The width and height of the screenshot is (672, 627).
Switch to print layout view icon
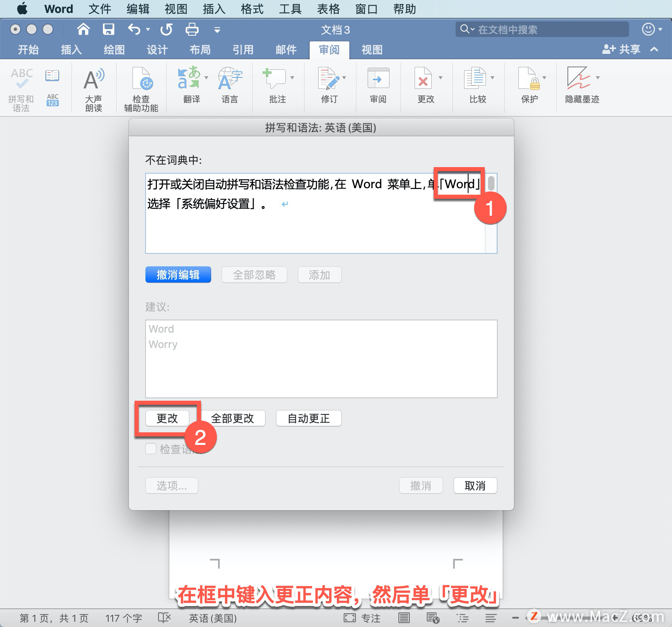(404, 618)
